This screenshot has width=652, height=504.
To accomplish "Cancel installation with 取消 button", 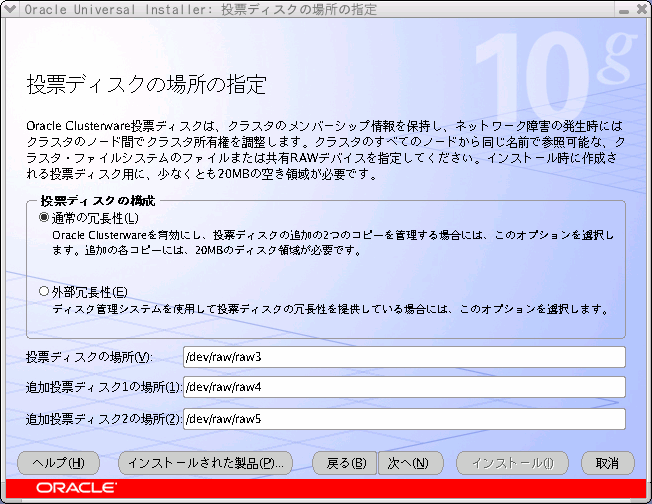I will pyautogui.click(x=608, y=463).
